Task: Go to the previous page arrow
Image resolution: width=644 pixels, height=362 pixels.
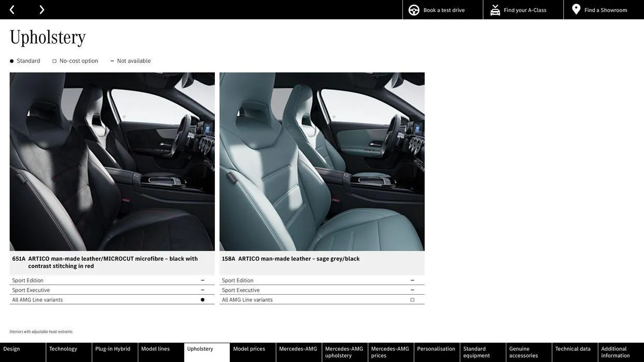Action: pos(12,10)
